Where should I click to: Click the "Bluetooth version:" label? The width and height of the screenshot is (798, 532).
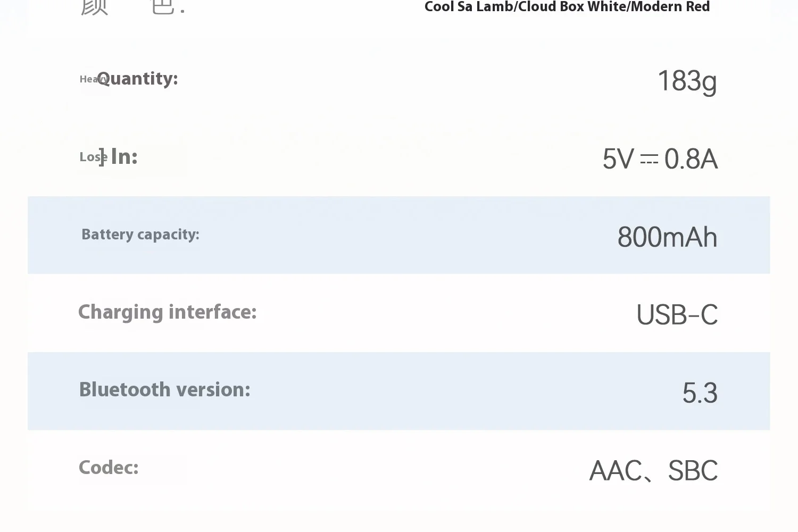[164, 390]
